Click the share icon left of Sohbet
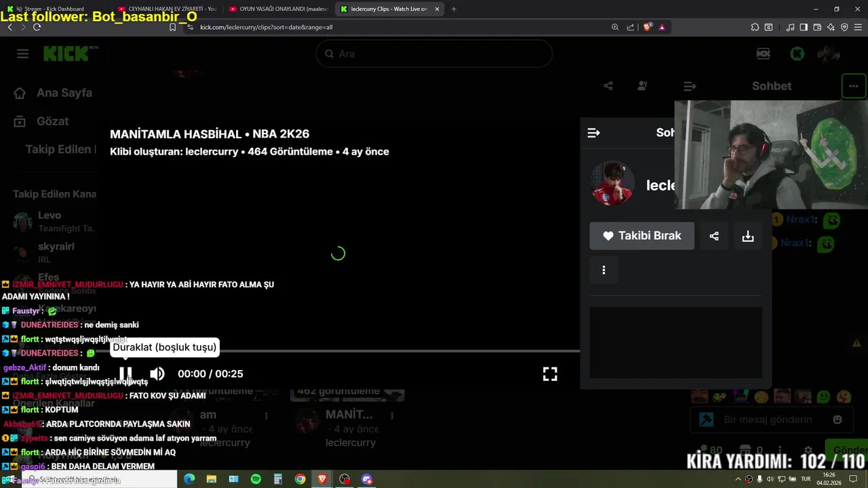The width and height of the screenshot is (868, 488). pos(608,86)
